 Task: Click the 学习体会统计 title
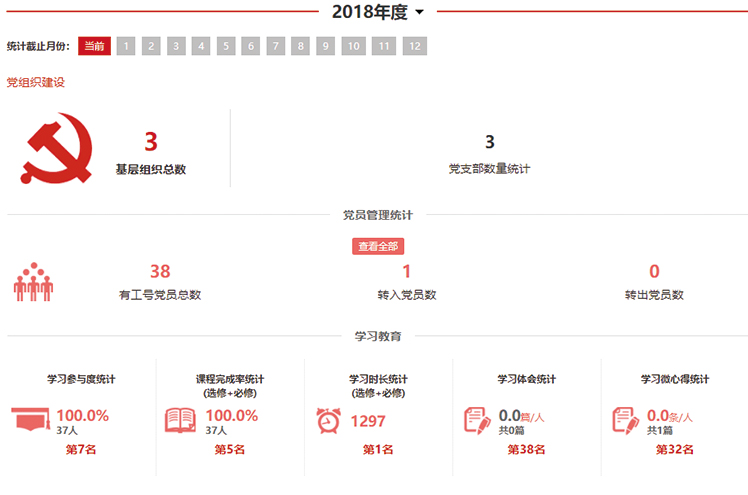click(527, 379)
